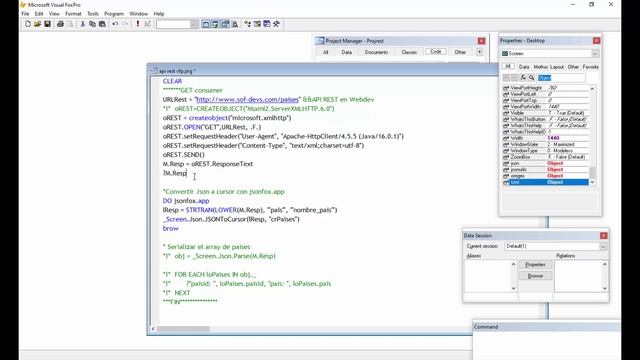Viewport: 640px width, 360px height.
Task: Switch to the All tab in Project Manager
Action: point(325,52)
